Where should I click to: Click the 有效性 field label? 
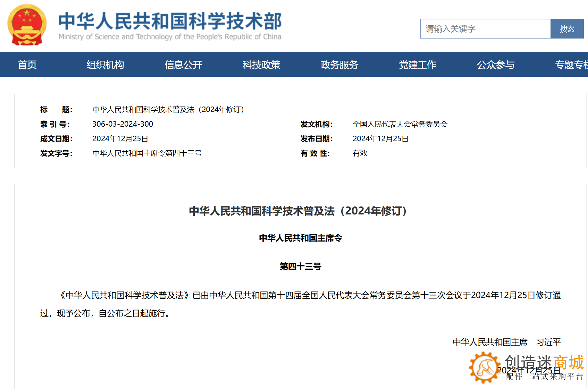pyautogui.click(x=315, y=153)
